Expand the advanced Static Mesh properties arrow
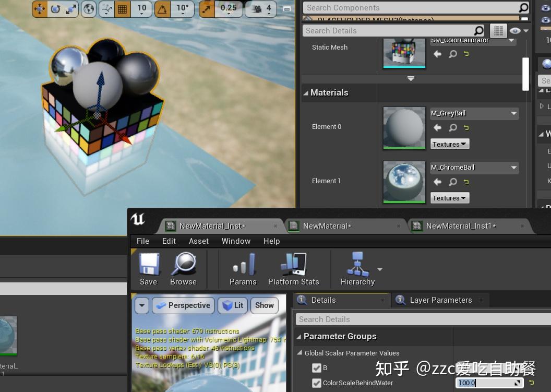Screen dimensions: 551x392 point(411,79)
